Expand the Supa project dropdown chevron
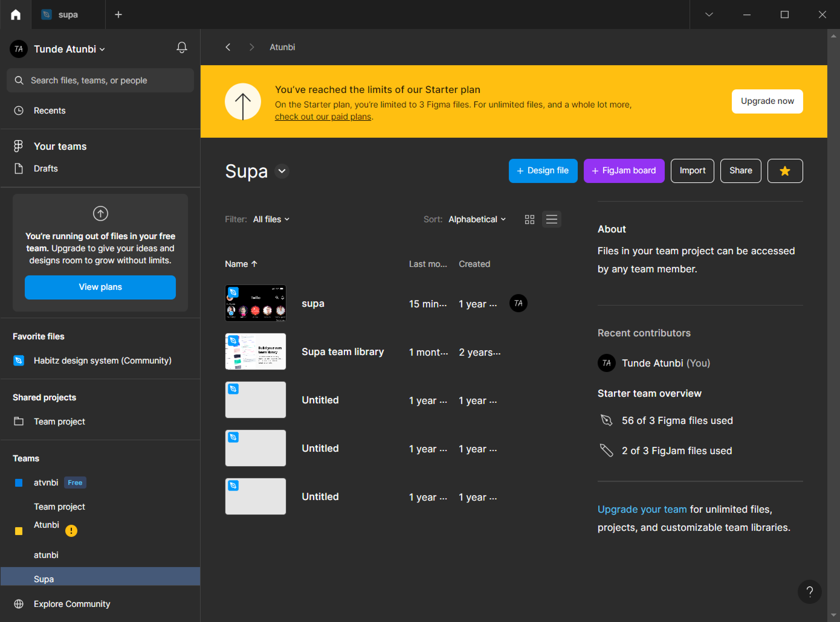The height and width of the screenshot is (622, 840). [282, 171]
